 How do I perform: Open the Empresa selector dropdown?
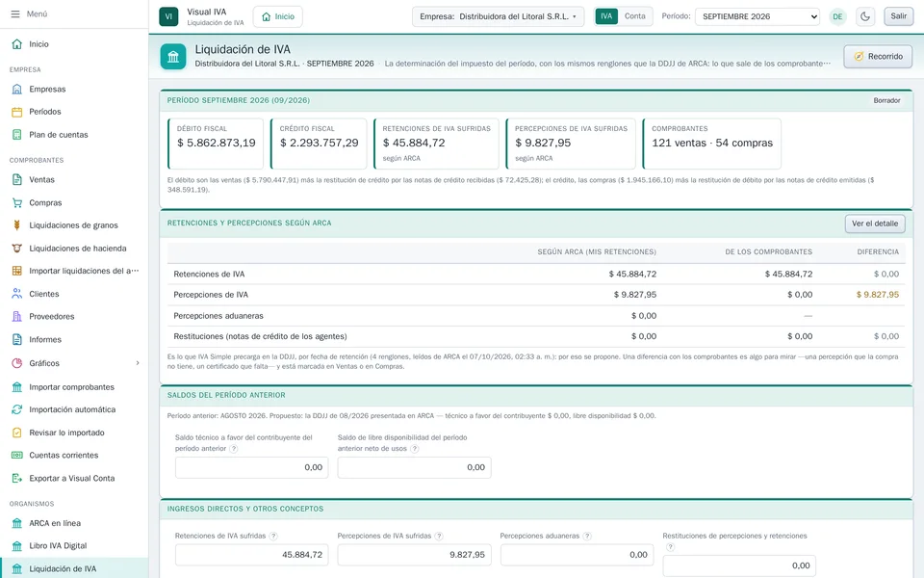click(498, 16)
